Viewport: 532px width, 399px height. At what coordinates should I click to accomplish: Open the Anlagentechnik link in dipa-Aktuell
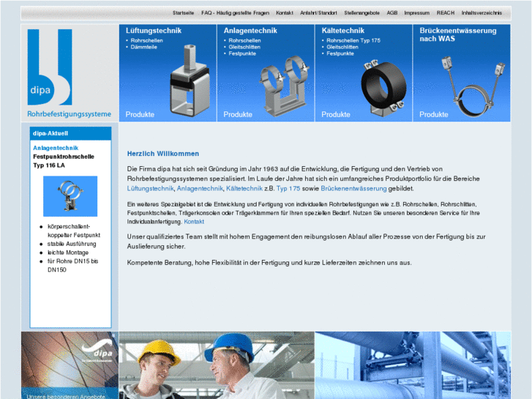[x=56, y=148]
